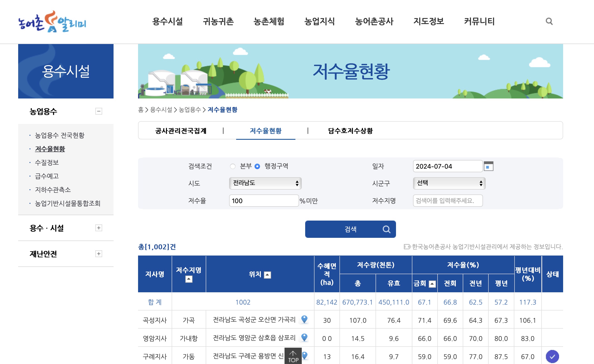Sort by 위치 column arrow
The height and width of the screenshot is (364, 594).
[x=267, y=275]
